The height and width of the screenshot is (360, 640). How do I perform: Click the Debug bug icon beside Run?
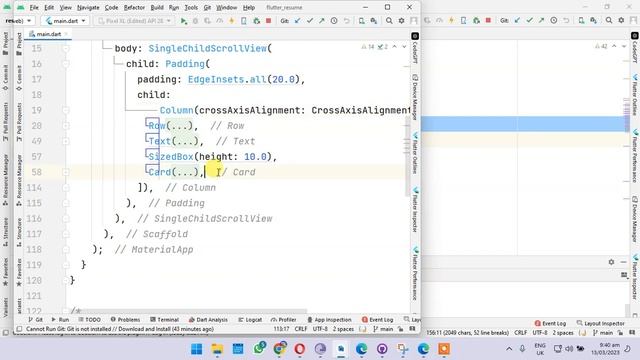tap(195, 21)
